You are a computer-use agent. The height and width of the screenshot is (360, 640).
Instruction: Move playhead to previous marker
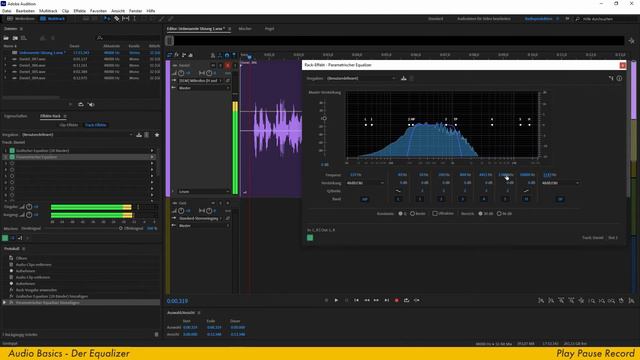pos(356,300)
